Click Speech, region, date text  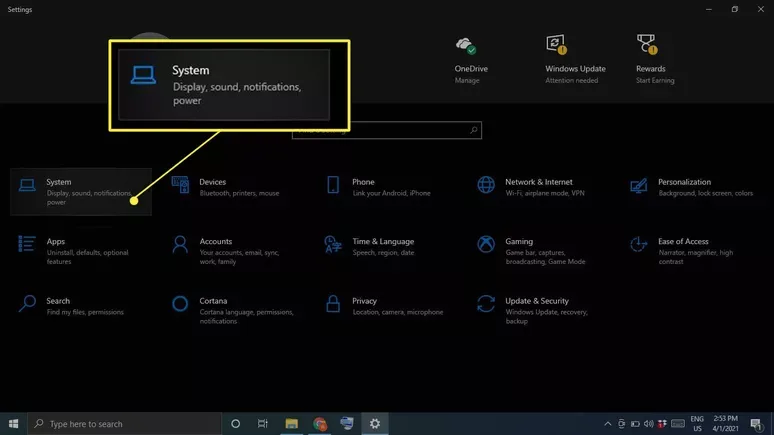tap(384, 252)
